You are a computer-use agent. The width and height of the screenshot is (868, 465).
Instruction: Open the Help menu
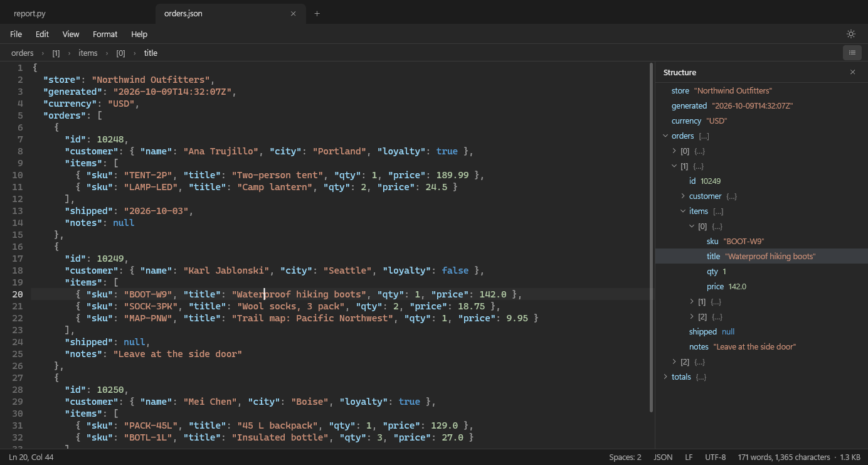[139, 34]
